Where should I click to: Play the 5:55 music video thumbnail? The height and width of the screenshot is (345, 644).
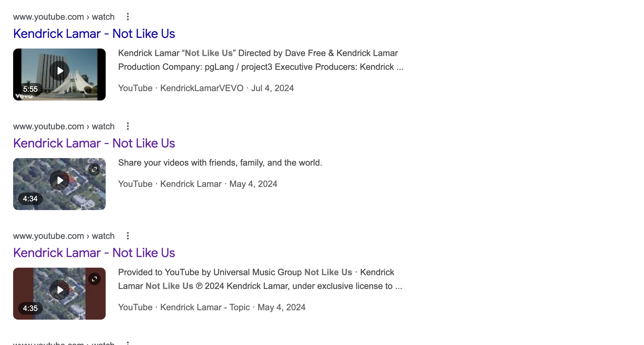coord(59,71)
